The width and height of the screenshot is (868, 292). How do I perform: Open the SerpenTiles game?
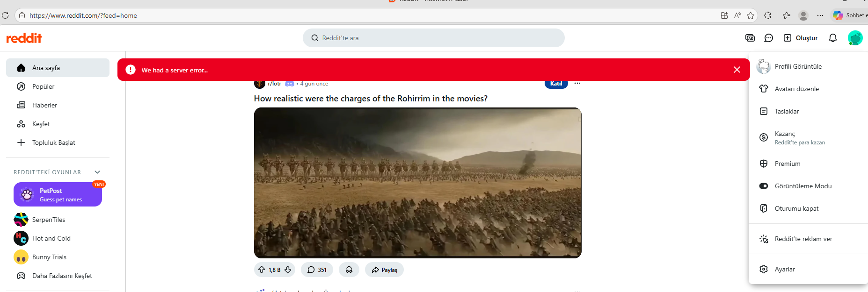click(58, 220)
